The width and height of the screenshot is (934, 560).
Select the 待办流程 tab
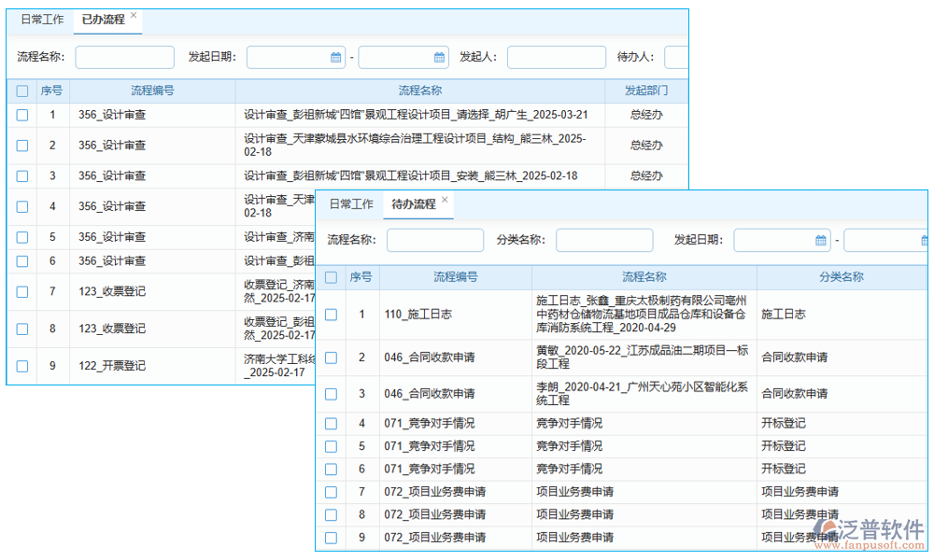click(x=413, y=204)
